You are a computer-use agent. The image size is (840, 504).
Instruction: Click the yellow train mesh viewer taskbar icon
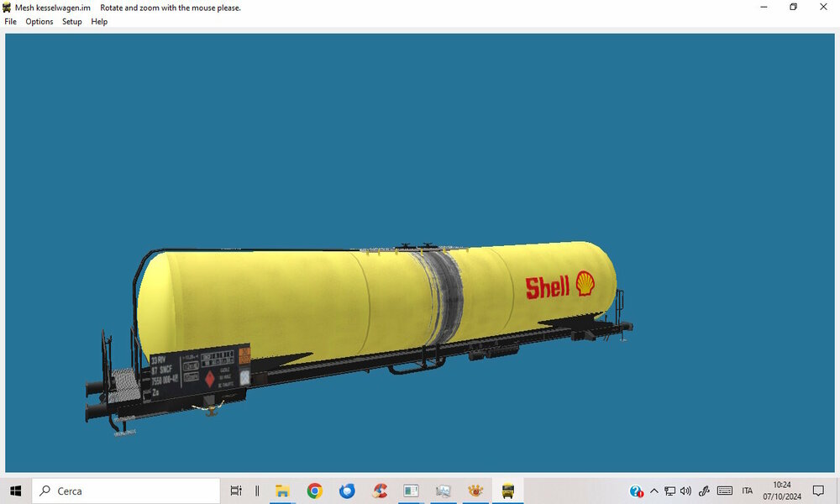(x=508, y=491)
